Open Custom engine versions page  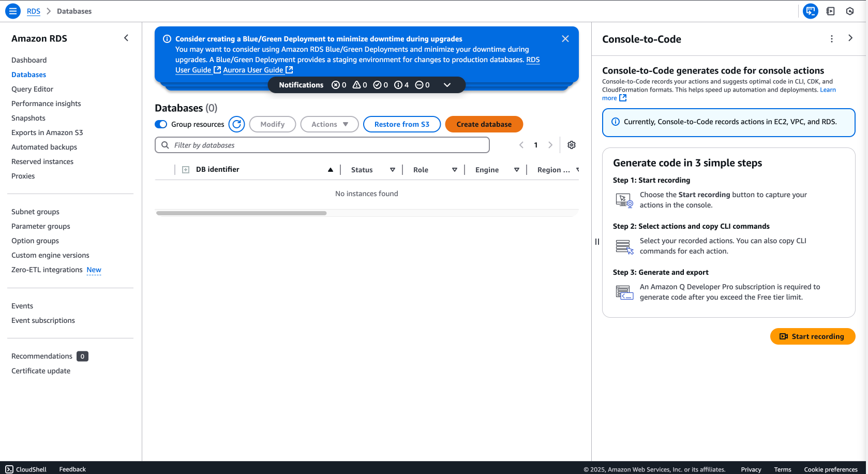point(50,255)
